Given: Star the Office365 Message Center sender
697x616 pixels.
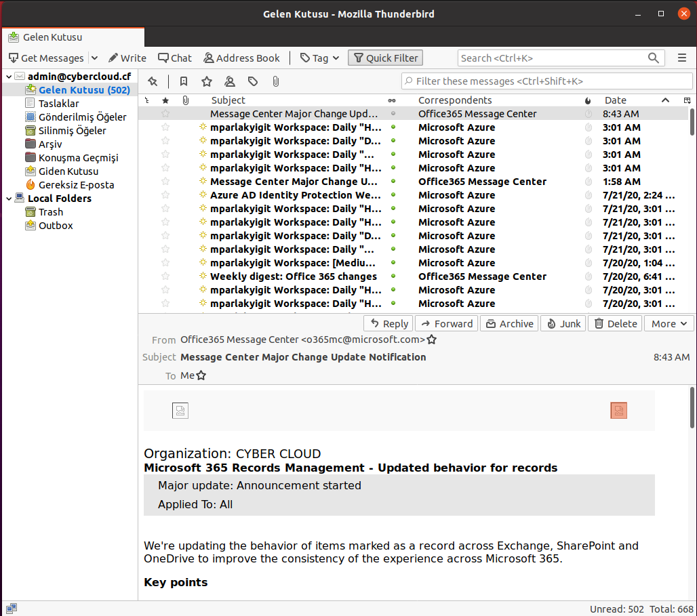Looking at the screenshot, I should (x=432, y=340).
